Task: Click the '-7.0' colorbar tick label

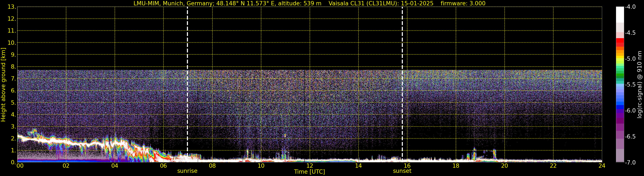Action: pyautogui.click(x=630, y=163)
